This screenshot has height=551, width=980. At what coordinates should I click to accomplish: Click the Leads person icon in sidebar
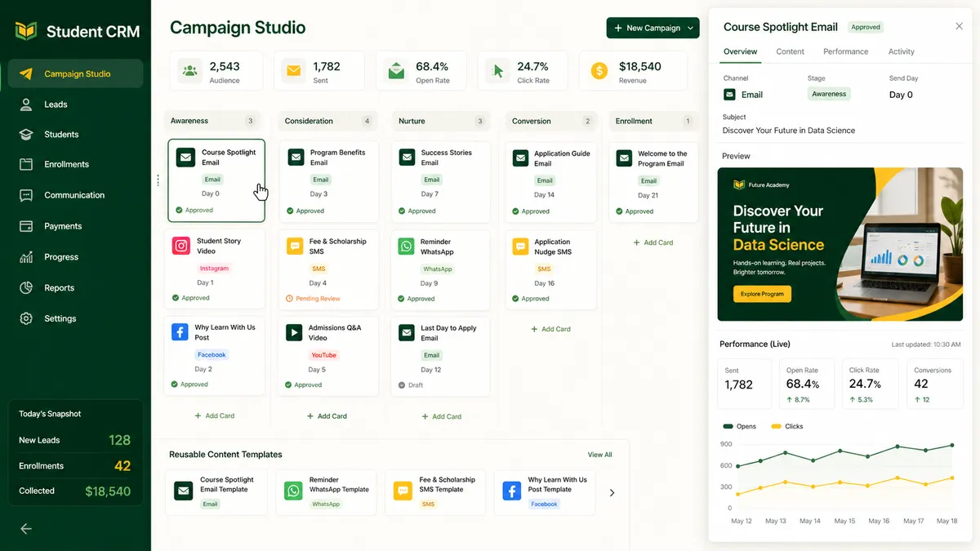coord(26,104)
